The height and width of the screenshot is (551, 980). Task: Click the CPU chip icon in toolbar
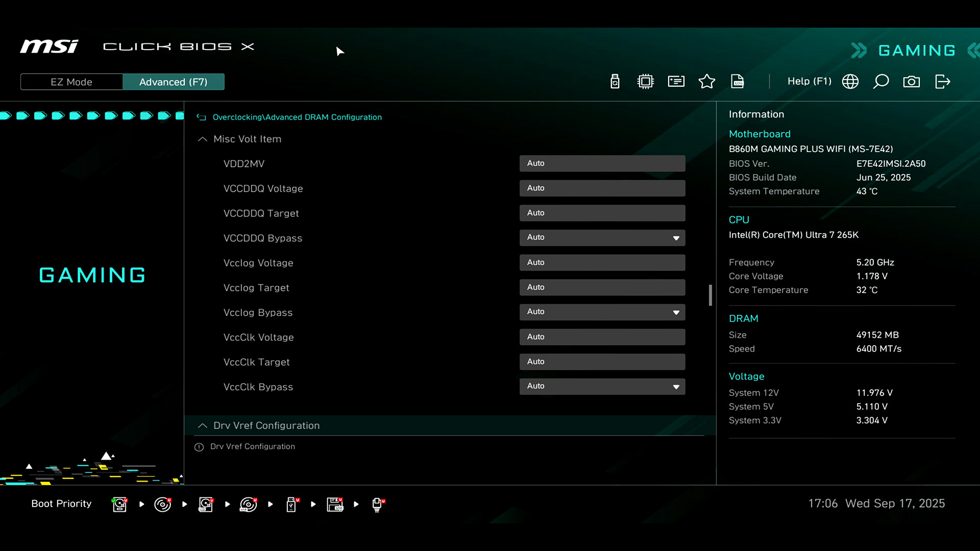(x=645, y=82)
